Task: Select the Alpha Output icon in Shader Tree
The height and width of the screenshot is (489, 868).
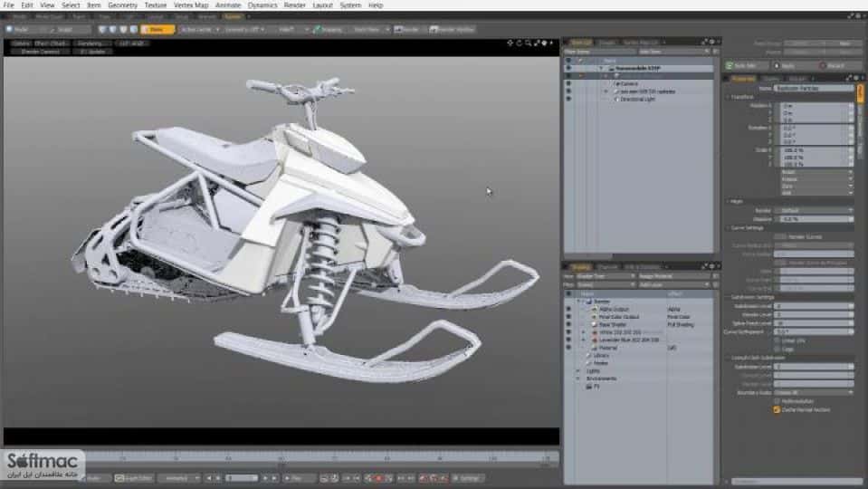Action: point(595,309)
